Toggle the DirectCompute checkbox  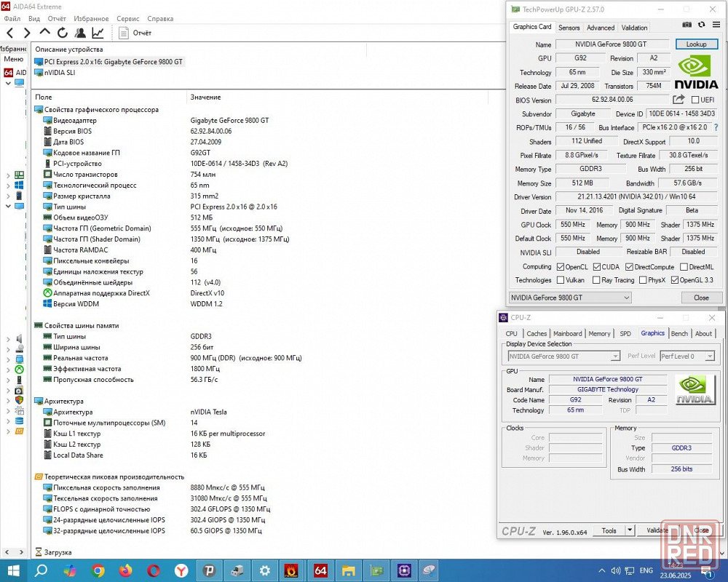[629, 267]
